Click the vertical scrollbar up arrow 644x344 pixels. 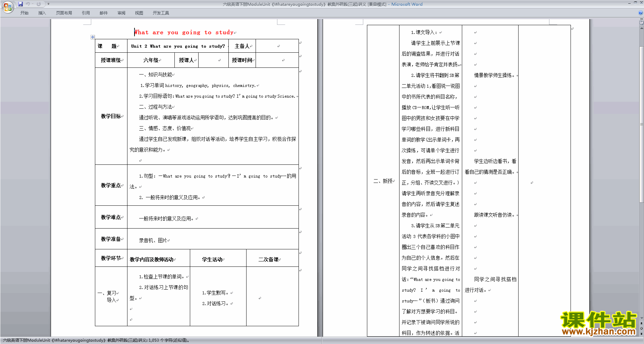click(641, 28)
